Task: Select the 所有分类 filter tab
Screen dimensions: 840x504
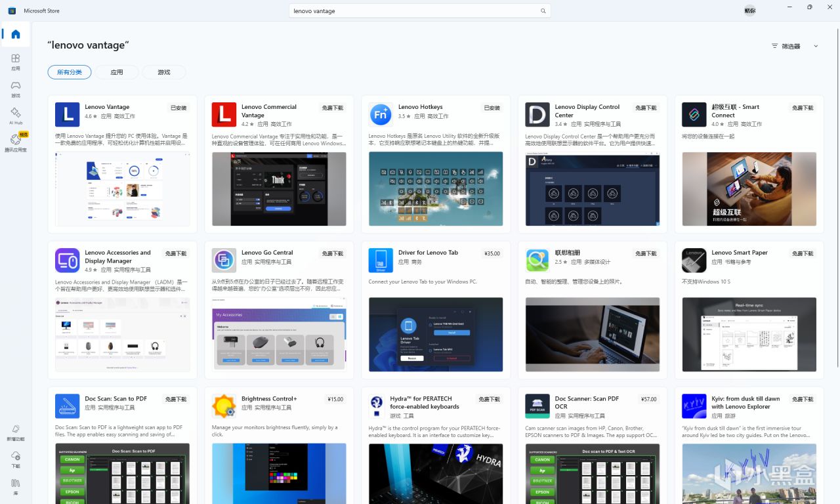Action: point(70,72)
